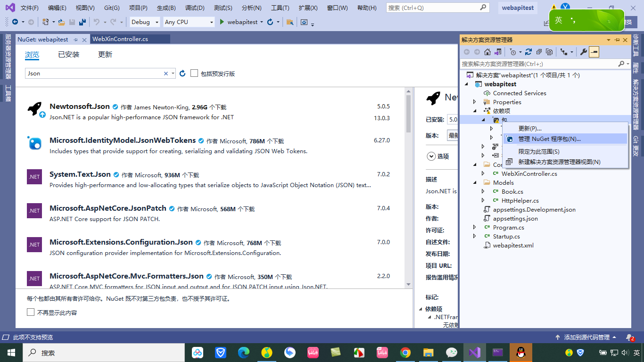The image size is (644, 362).
Task: Collapse the Models folder node
Action: click(x=475, y=182)
